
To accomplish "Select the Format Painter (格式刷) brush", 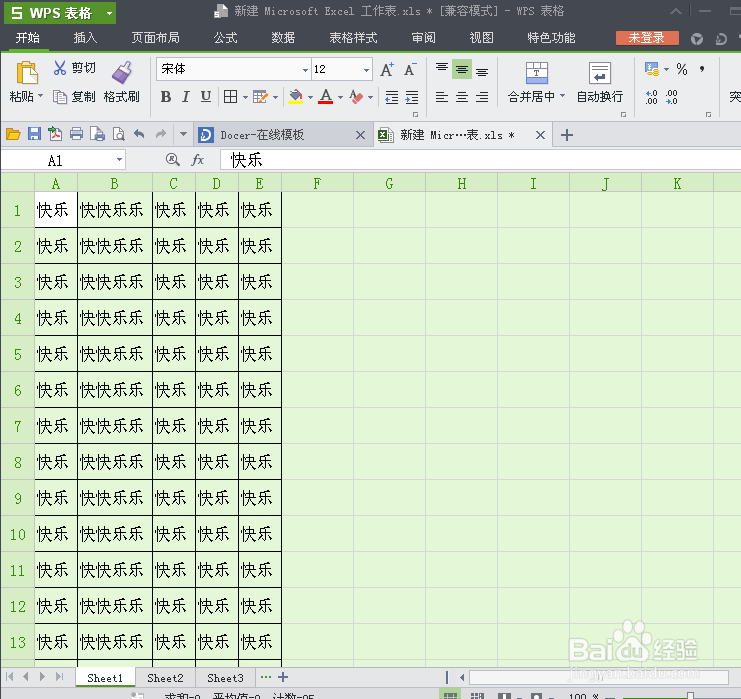I will (122, 72).
